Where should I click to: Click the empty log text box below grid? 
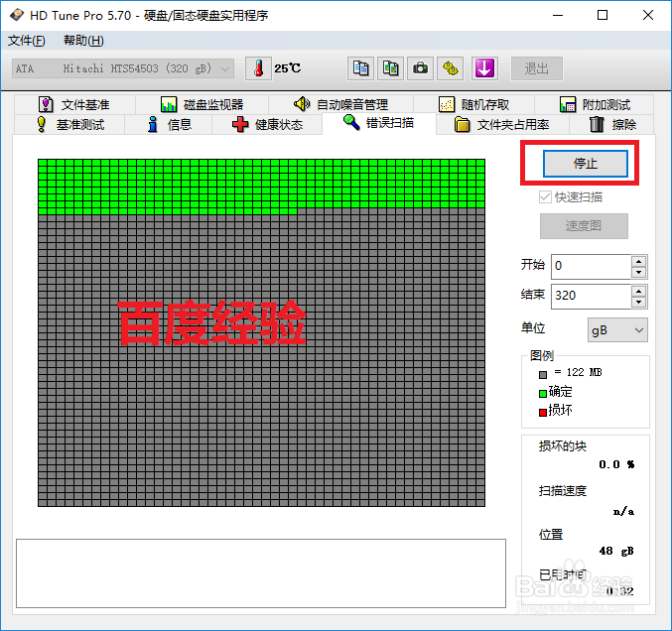(261, 573)
